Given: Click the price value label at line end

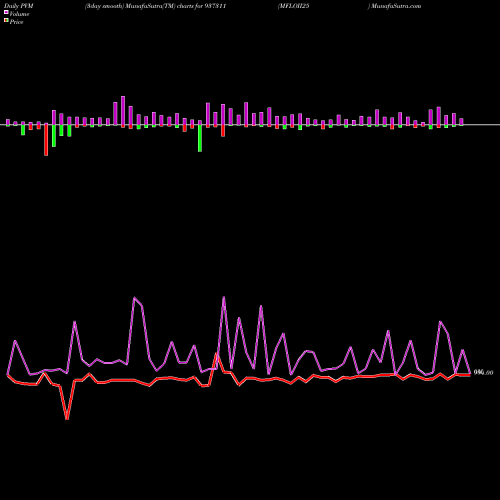Looking at the screenshot, I should [x=483, y=372].
